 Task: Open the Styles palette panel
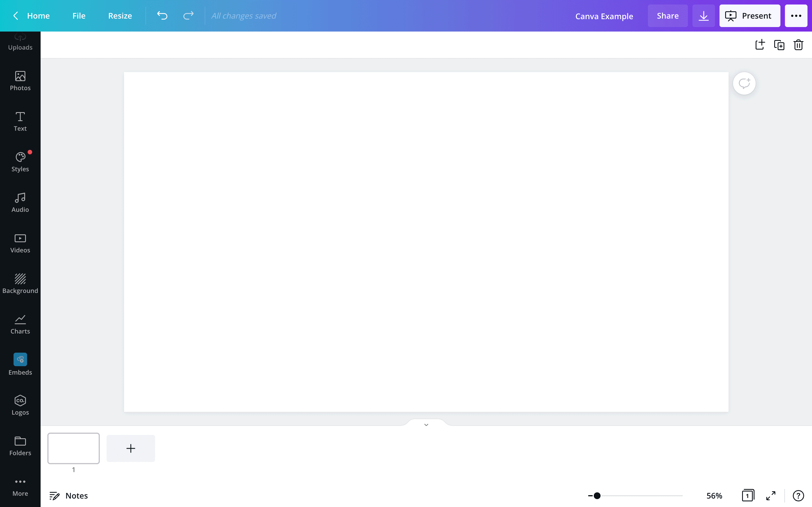tap(20, 162)
